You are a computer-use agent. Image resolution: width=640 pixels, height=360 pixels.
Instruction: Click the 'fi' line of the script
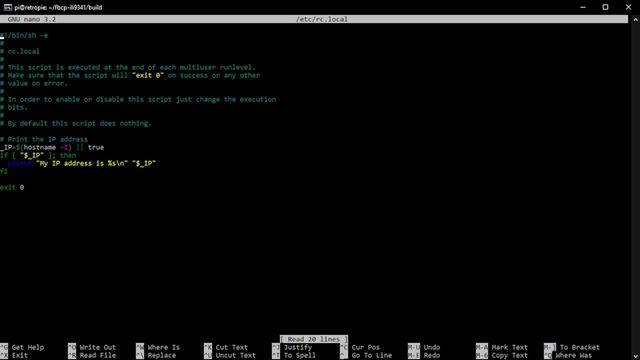tap(4, 171)
